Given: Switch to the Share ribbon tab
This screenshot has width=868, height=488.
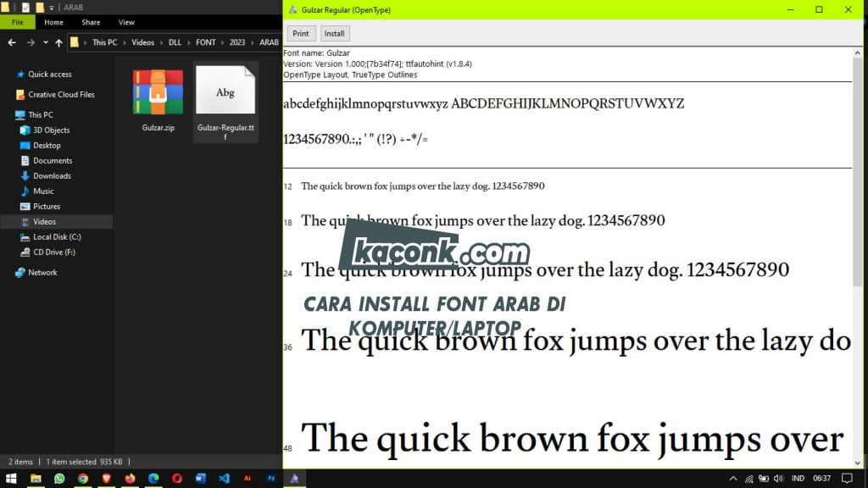Looking at the screenshot, I should [x=91, y=22].
